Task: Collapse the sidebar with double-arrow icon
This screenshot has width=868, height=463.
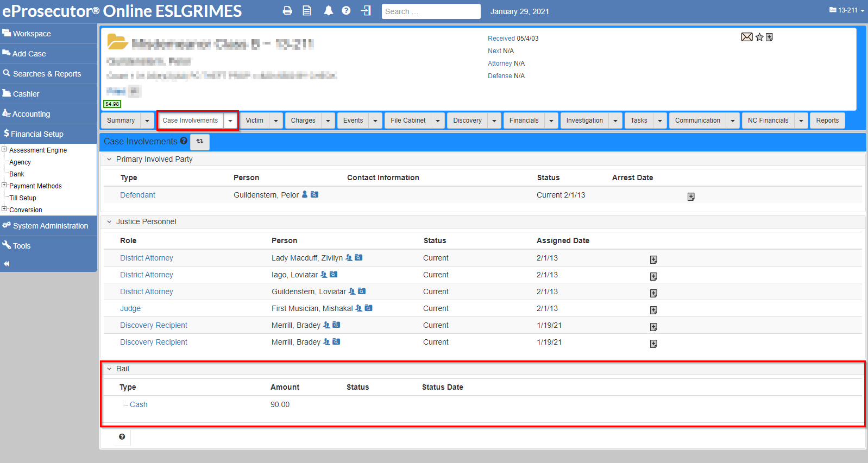Action: [x=7, y=264]
